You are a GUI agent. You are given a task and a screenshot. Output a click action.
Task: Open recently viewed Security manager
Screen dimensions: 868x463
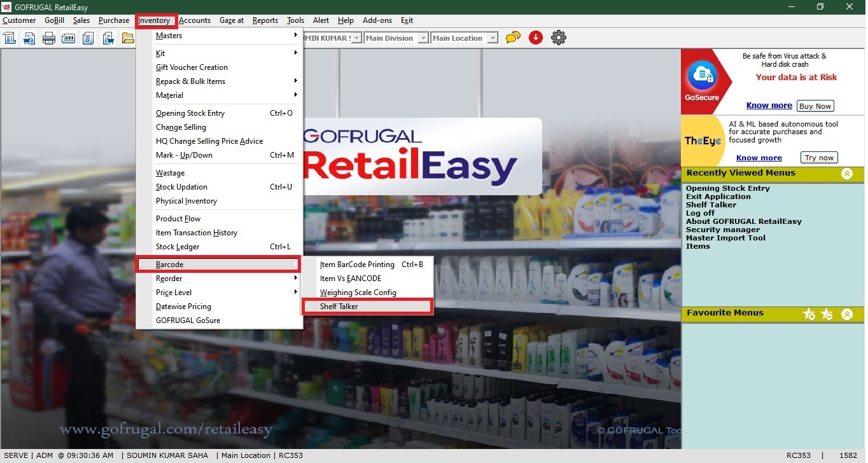[x=723, y=230]
